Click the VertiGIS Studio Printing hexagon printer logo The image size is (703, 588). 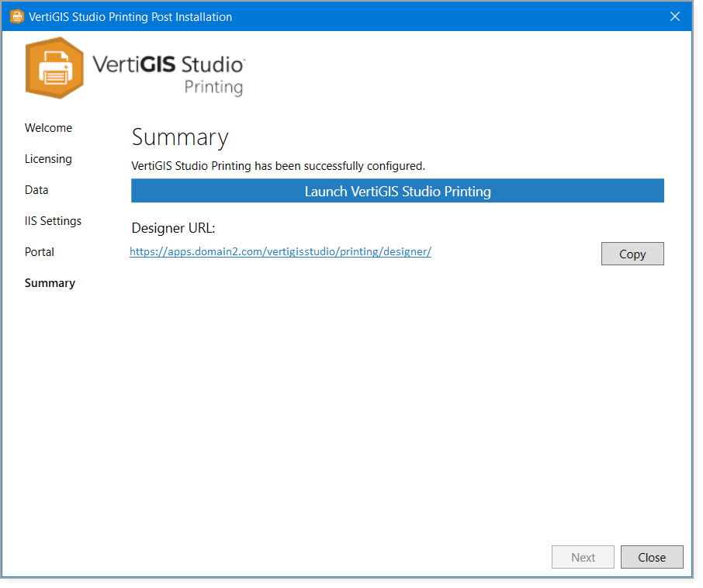click(54, 68)
